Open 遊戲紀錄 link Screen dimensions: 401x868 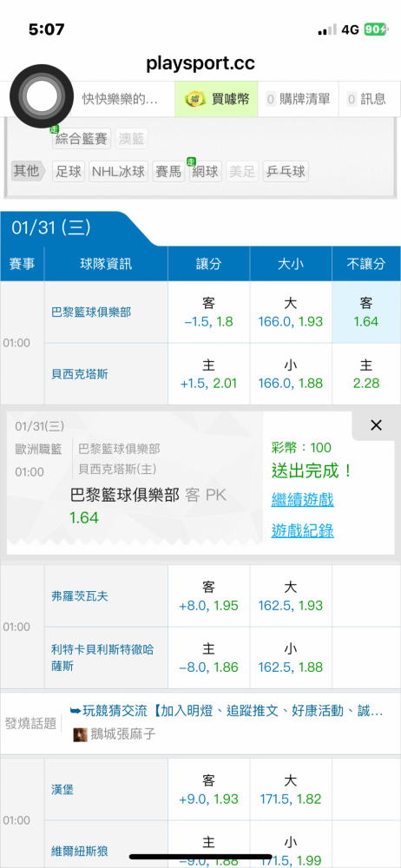(303, 531)
